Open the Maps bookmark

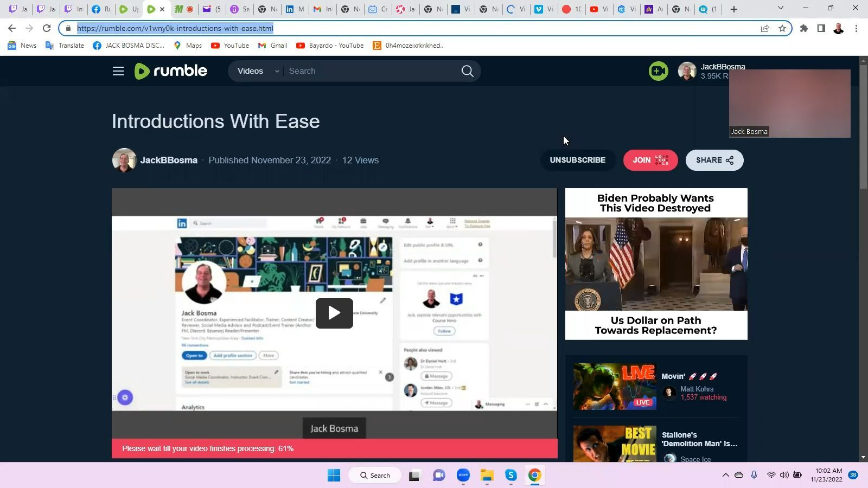[x=187, y=46]
